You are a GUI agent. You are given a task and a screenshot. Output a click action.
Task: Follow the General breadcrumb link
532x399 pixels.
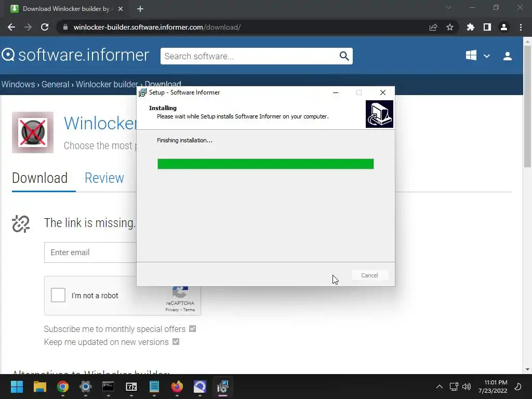(x=55, y=84)
